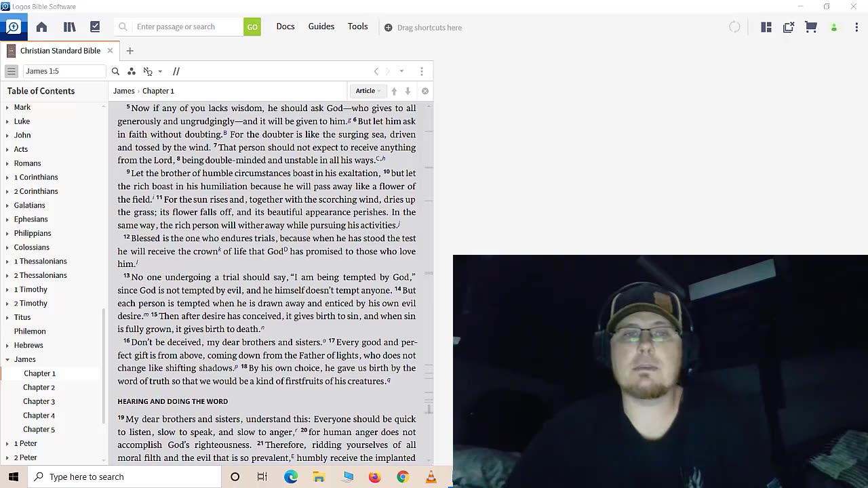Click the James 1:5 reference box

click(64, 71)
